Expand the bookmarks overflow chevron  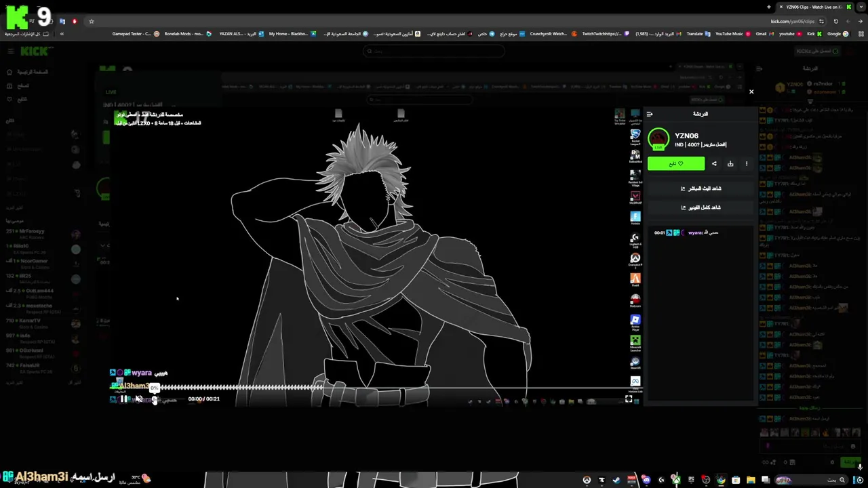(x=62, y=33)
